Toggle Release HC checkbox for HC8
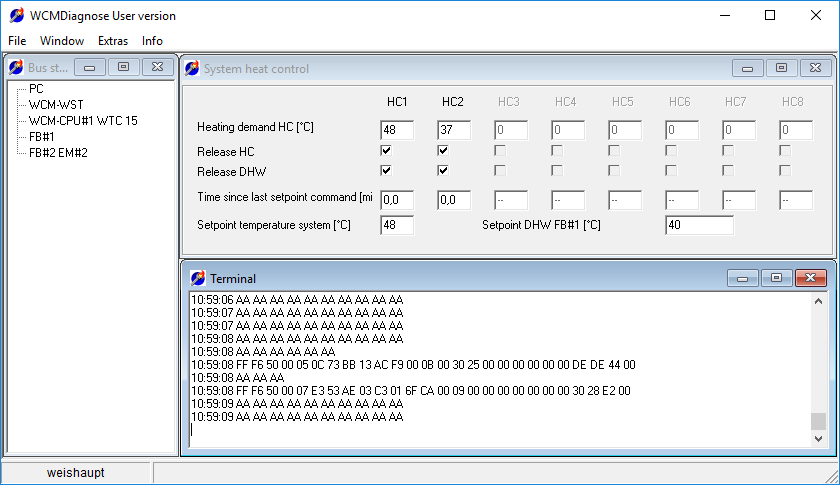Image resolution: width=840 pixels, height=485 pixels. pyautogui.click(x=785, y=151)
